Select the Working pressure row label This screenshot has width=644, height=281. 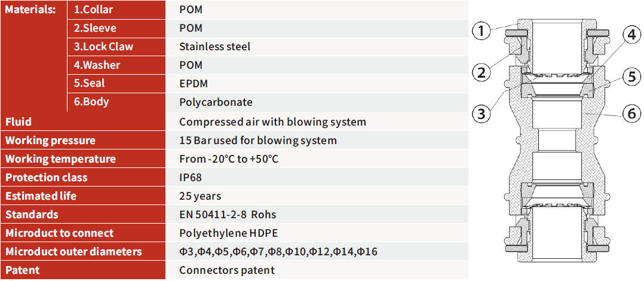pos(50,140)
